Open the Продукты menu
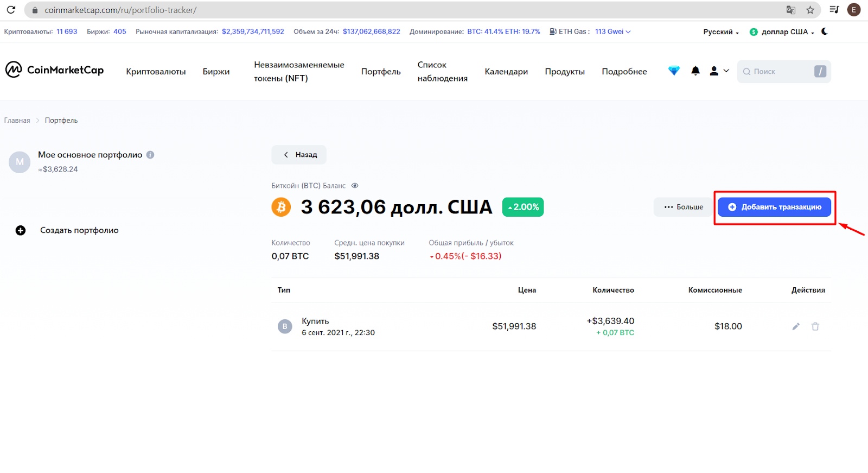This screenshot has width=868, height=473. [565, 72]
